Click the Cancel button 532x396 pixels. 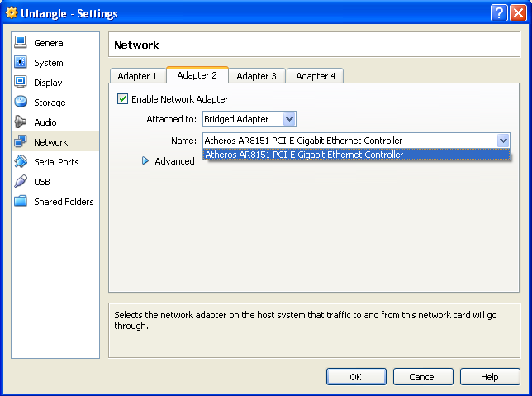click(423, 377)
